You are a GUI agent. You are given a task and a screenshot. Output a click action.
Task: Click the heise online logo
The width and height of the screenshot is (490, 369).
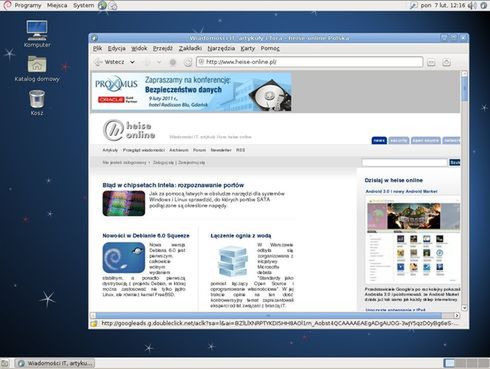pos(129,130)
